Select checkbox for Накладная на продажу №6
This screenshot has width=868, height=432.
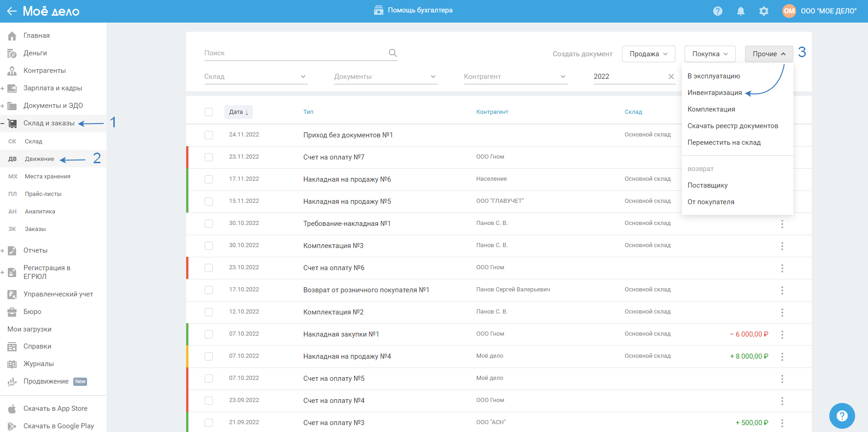(209, 179)
